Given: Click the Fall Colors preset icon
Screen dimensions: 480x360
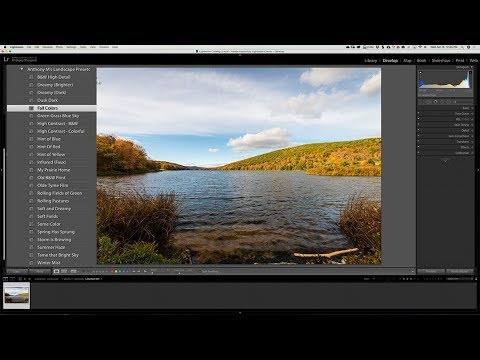Looking at the screenshot, I should [31, 108].
